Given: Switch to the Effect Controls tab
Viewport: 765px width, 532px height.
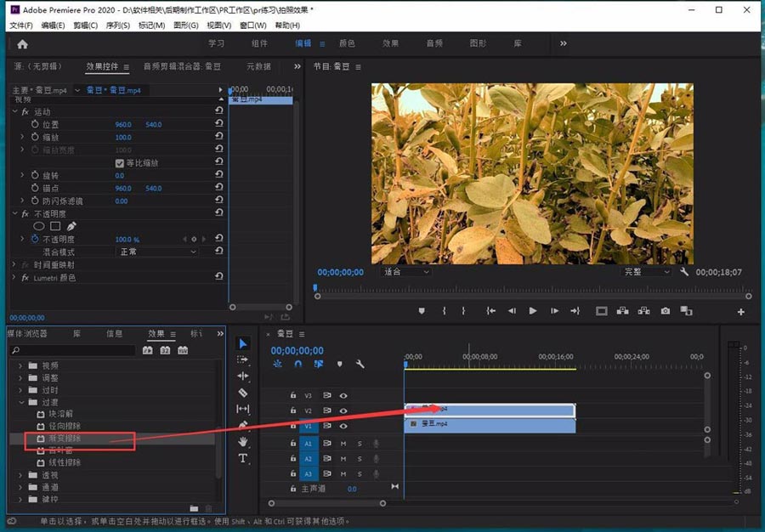Looking at the screenshot, I should 102,66.
